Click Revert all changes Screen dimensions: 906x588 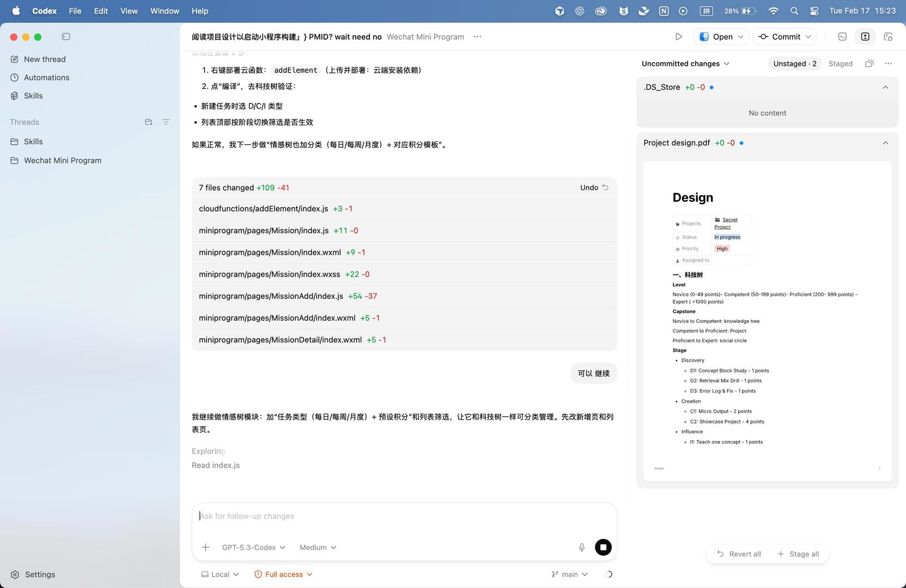point(739,554)
